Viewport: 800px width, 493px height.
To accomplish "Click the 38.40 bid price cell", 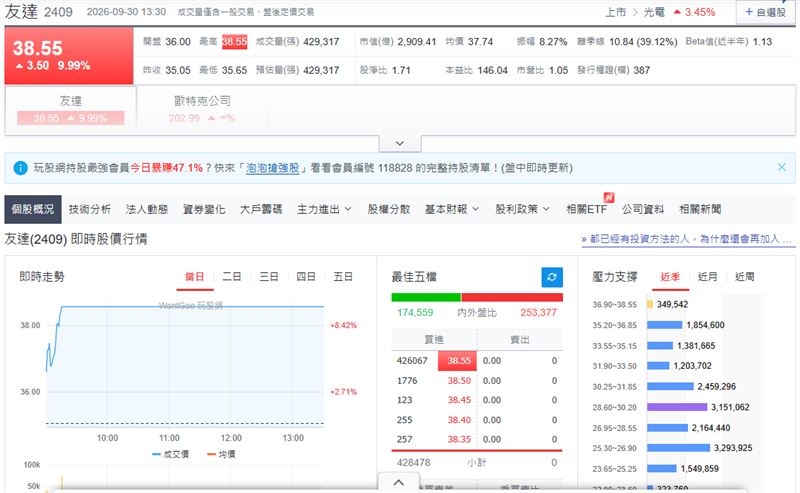I will (459, 420).
